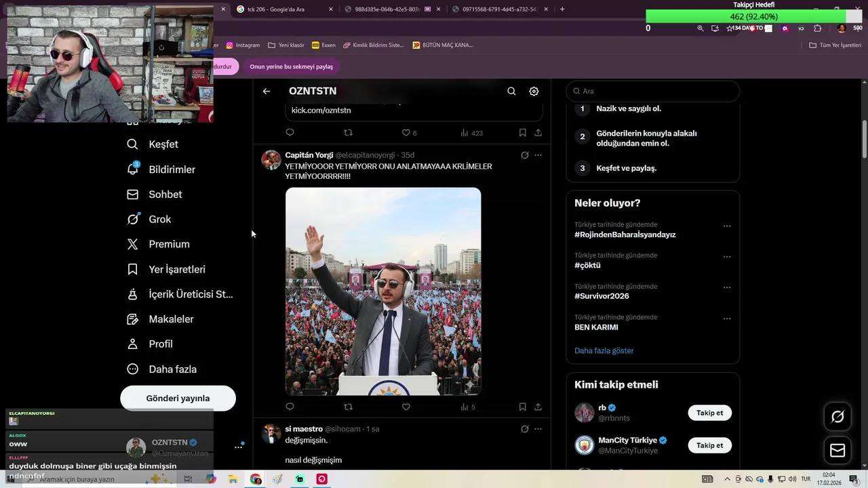Viewport: 868px width, 488px height.
Task: Click Daha fazla göster link
Action: coord(604,350)
